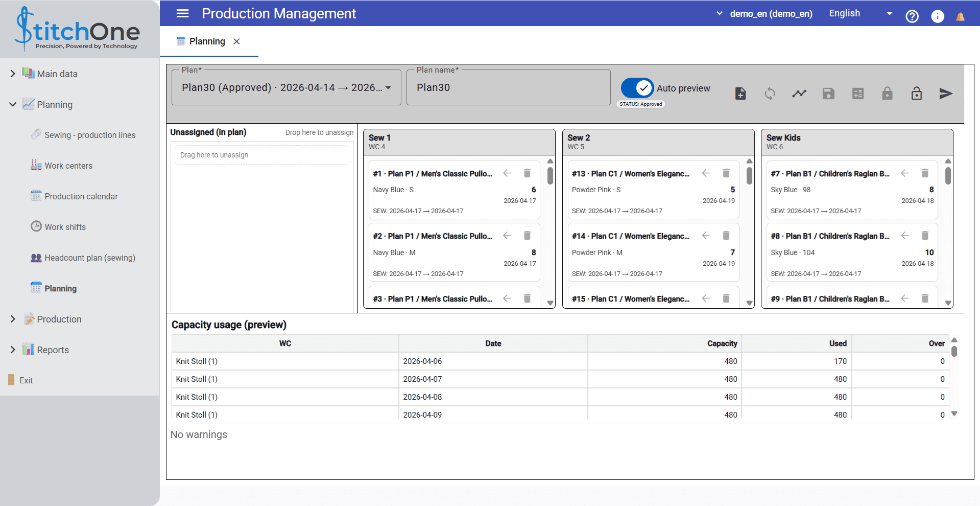Unassign order #8 via arrow icon

point(905,236)
